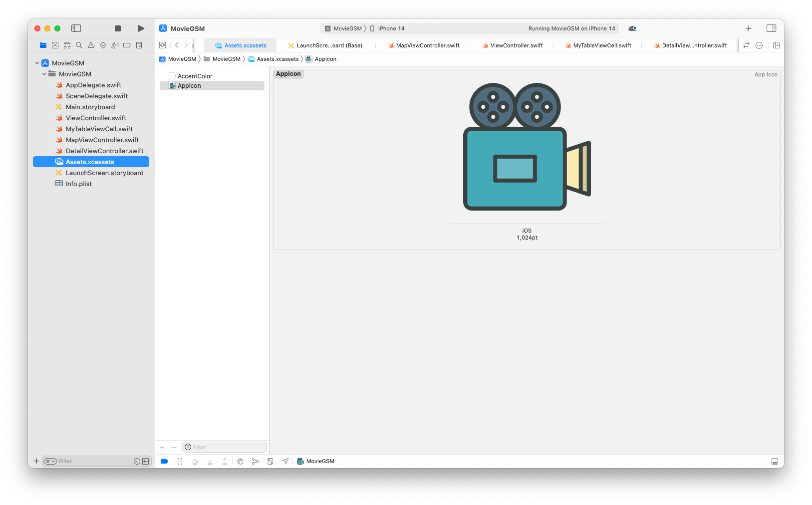Switch to the LaunchScreen storyboard tab
The image size is (812, 505).
coord(325,45)
